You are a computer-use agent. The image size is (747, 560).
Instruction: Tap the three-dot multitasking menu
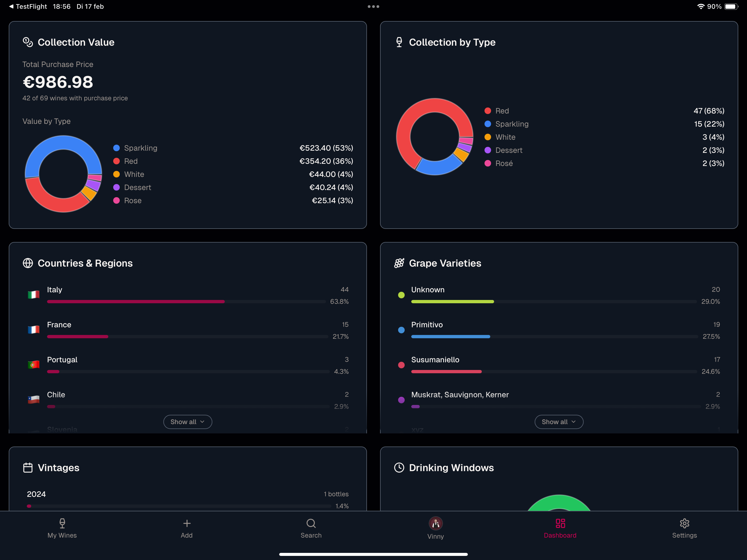(373, 6)
